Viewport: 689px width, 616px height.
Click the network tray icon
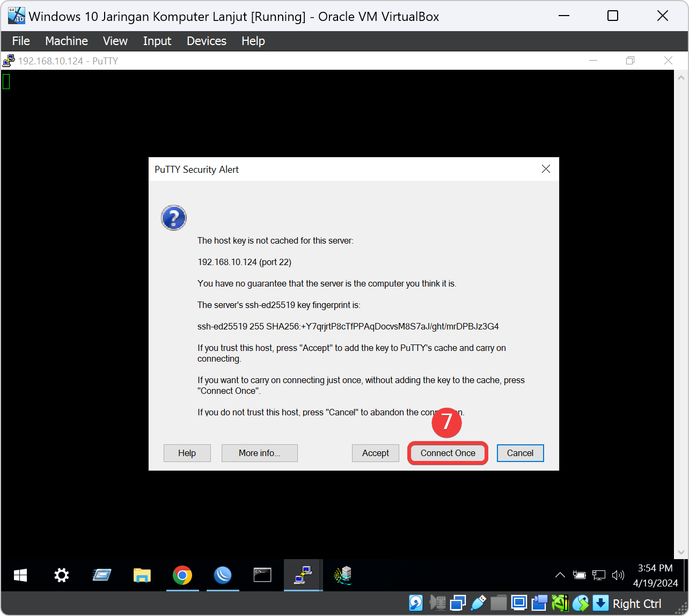[598, 575]
